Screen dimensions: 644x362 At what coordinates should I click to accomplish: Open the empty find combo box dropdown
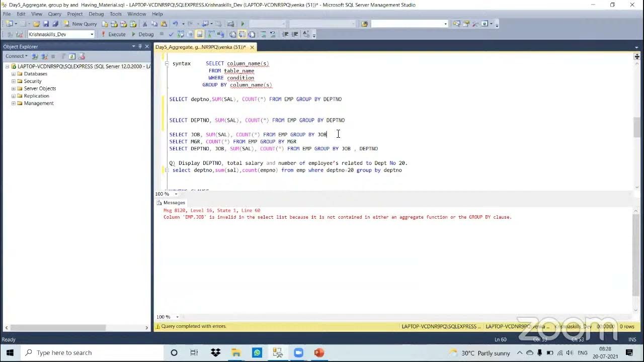(x=445, y=24)
